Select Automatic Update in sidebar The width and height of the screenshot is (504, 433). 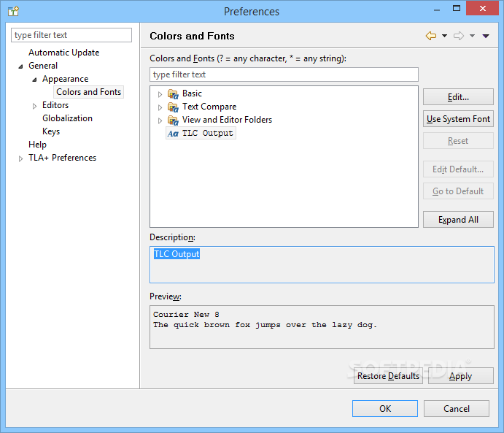[63, 53]
